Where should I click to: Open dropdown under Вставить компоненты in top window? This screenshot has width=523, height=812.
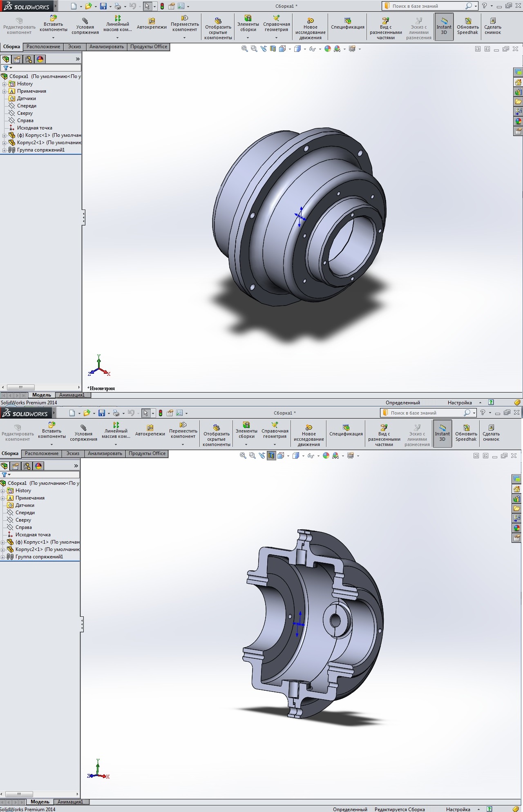tap(54, 38)
